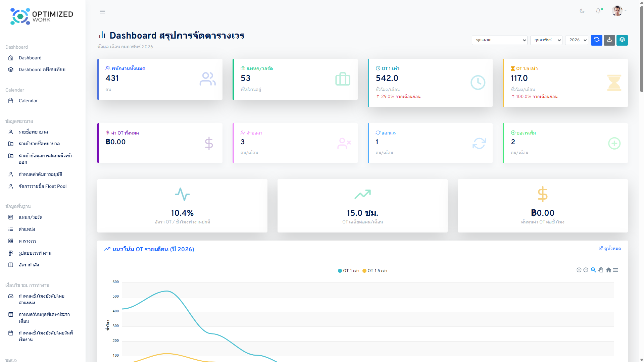Open the user profile avatar menu
This screenshot has height=362, width=644.
point(619,11)
